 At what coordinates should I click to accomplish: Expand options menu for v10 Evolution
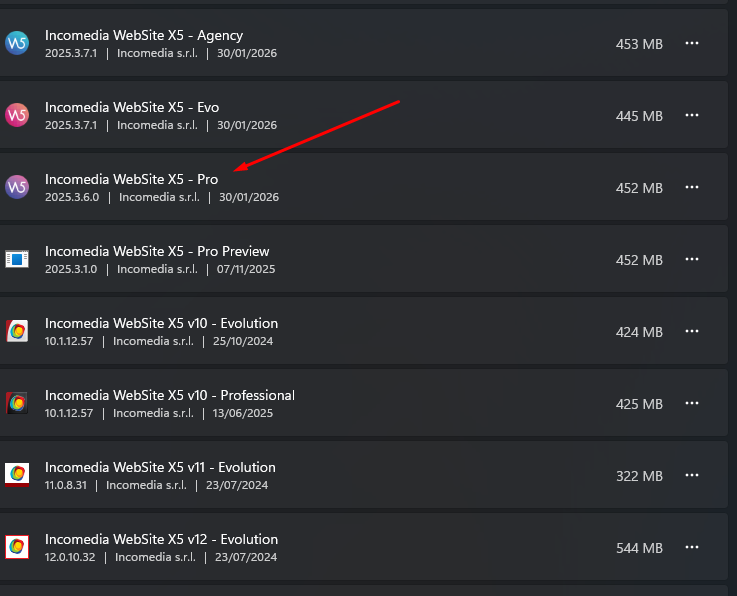click(692, 332)
